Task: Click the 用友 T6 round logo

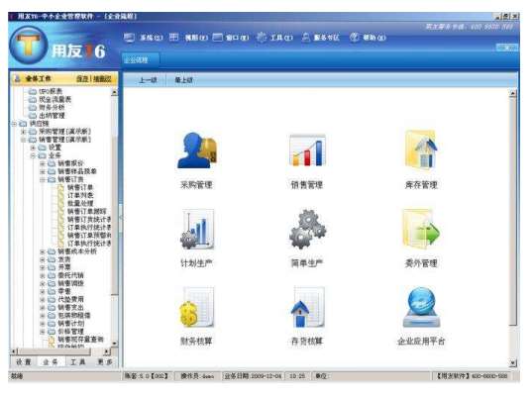Action: coord(29,46)
